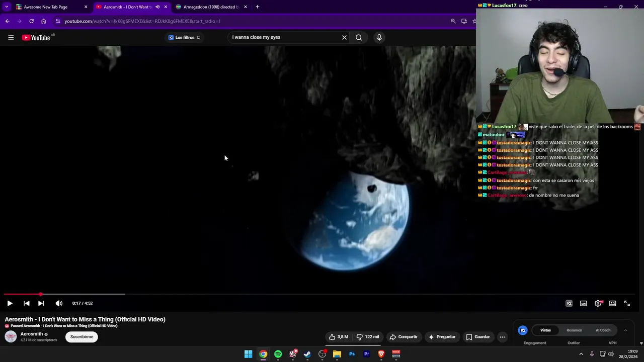Like the video with 3,8 M likes
This screenshot has height=362, width=644.
[339, 337]
